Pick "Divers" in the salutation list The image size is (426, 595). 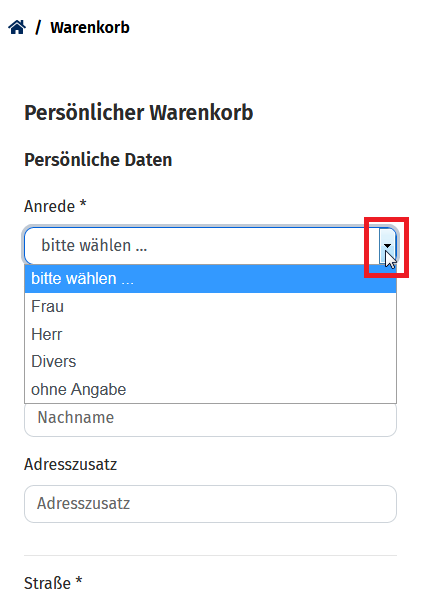point(211,362)
